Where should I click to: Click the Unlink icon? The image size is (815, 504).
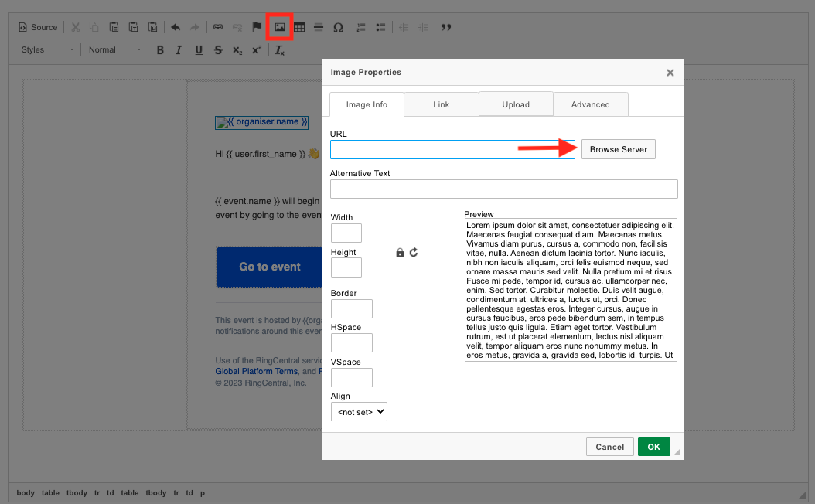coord(237,27)
